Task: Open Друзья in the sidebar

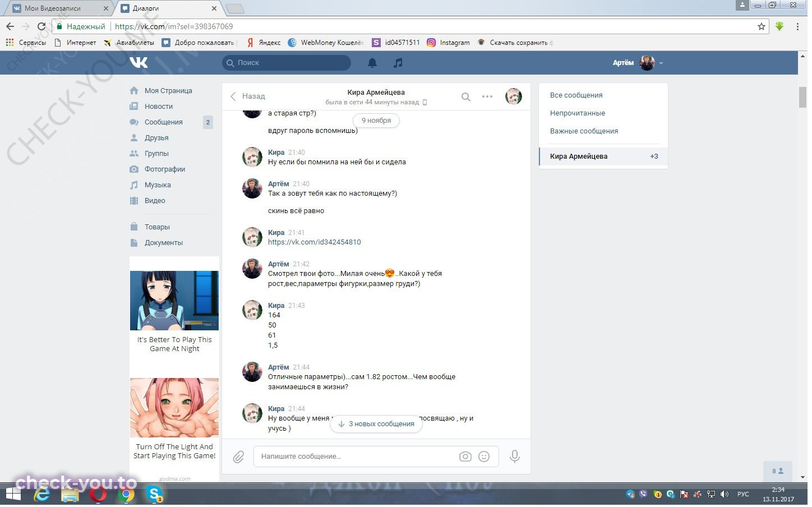Action: pyautogui.click(x=156, y=138)
